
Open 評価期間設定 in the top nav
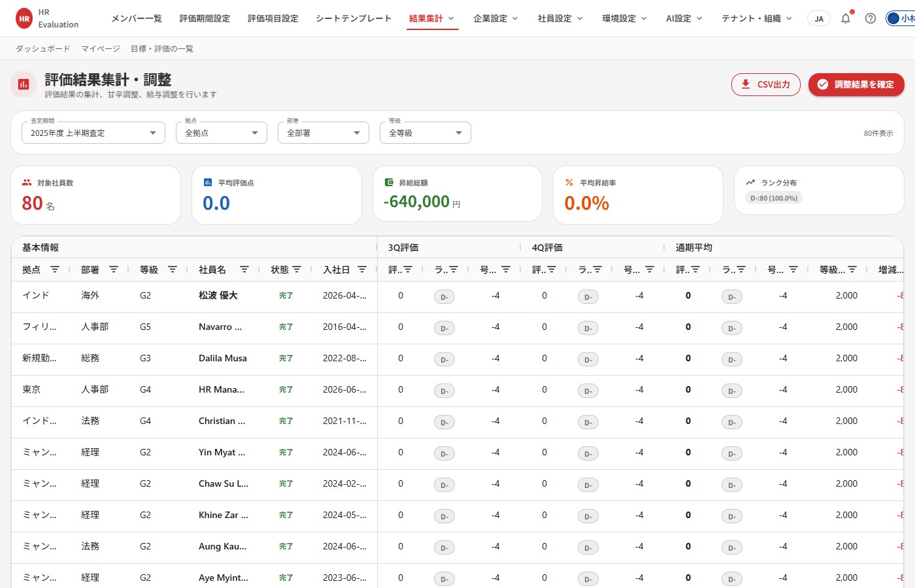click(205, 18)
